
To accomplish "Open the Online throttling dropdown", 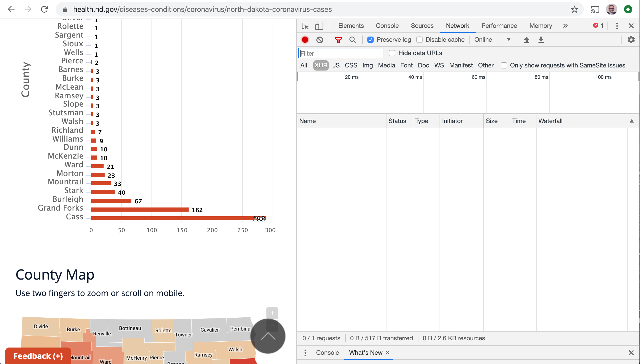I will click(x=492, y=40).
